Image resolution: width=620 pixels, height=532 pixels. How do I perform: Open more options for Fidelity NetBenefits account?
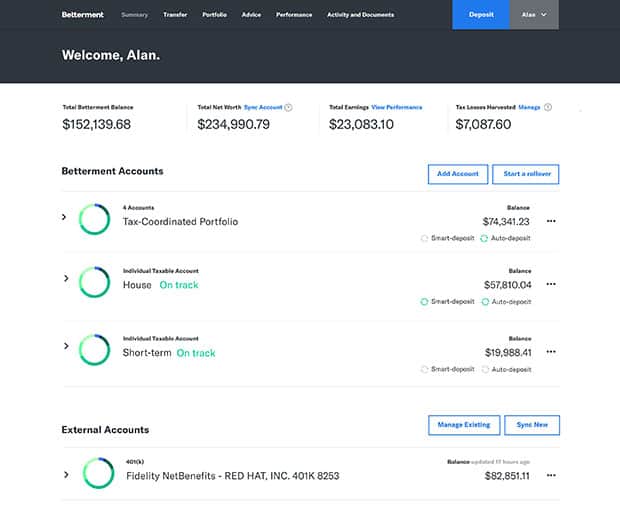coord(551,475)
